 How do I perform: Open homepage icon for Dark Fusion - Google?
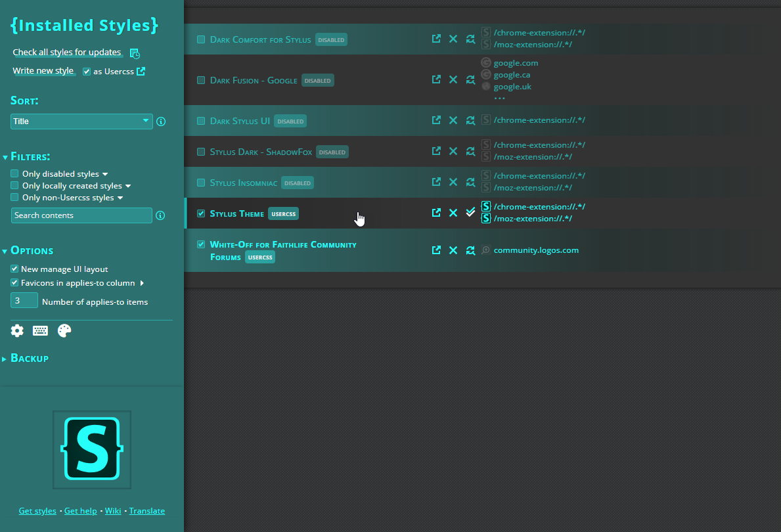click(436, 79)
